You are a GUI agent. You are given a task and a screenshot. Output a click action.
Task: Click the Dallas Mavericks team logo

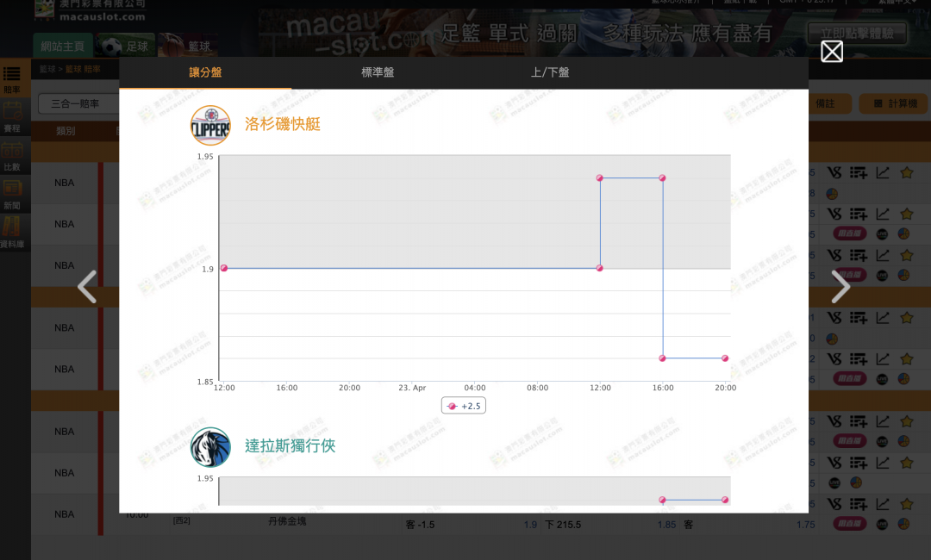point(210,447)
